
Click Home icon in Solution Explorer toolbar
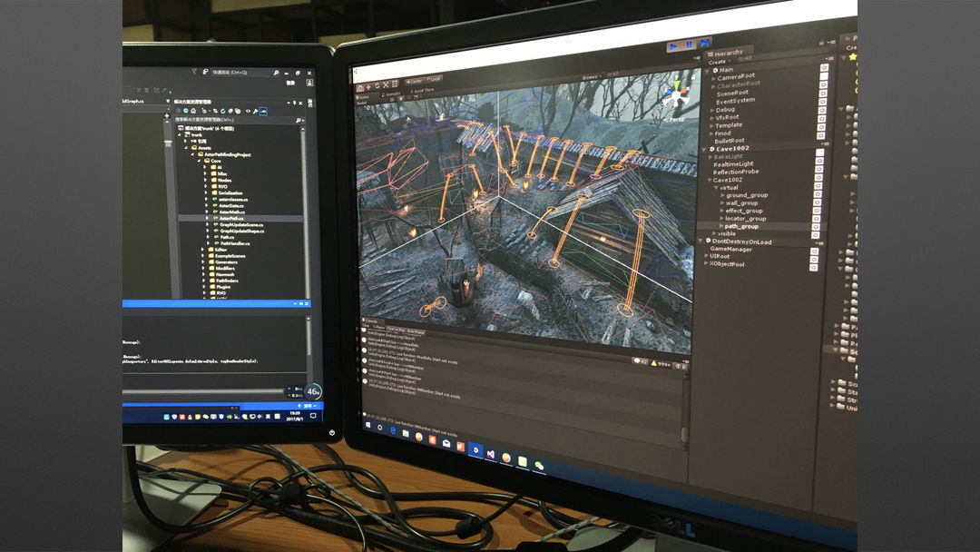click(193, 111)
